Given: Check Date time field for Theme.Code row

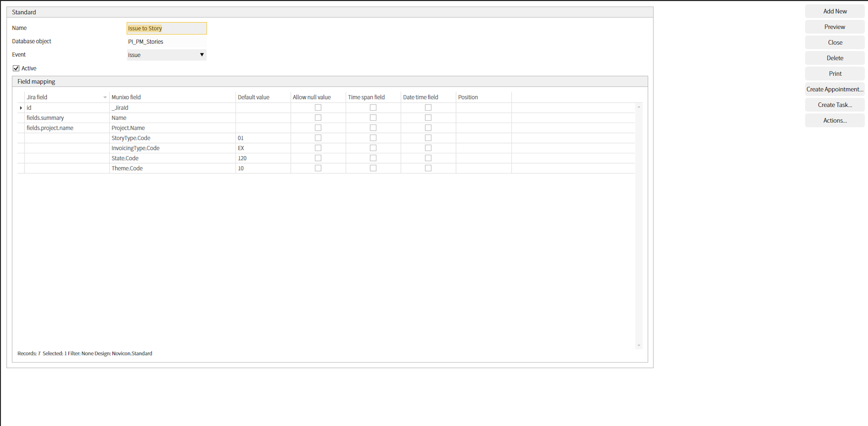Looking at the screenshot, I should click(428, 168).
